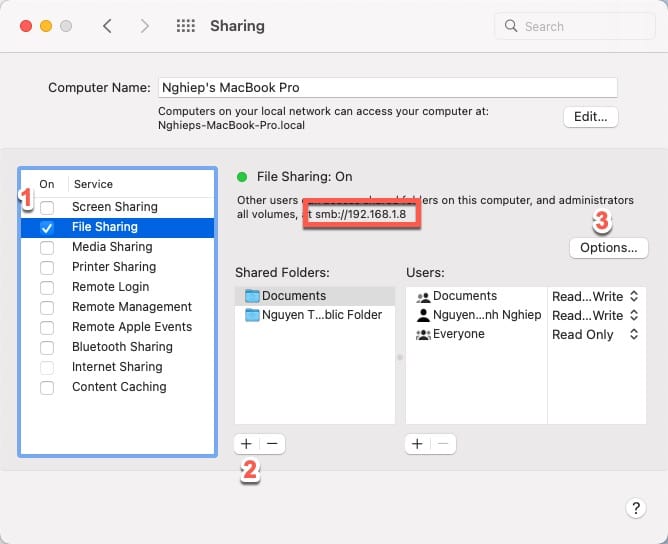Viewport: 668px width, 544px height.
Task: Click the magnifying glass search icon
Action: pyautogui.click(x=511, y=26)
